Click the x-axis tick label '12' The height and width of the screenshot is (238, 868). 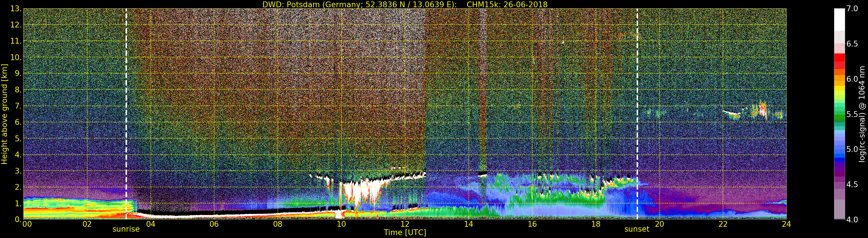[405, 224]
